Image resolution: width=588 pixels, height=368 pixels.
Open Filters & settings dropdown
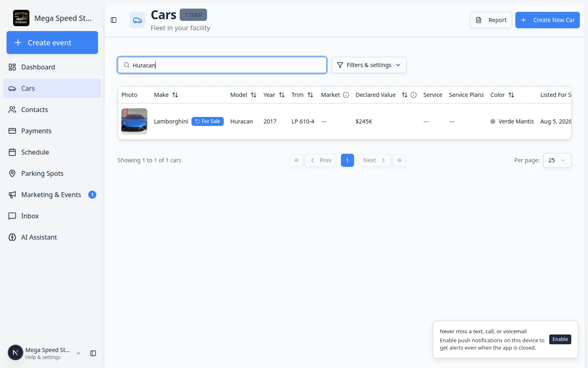369,65
